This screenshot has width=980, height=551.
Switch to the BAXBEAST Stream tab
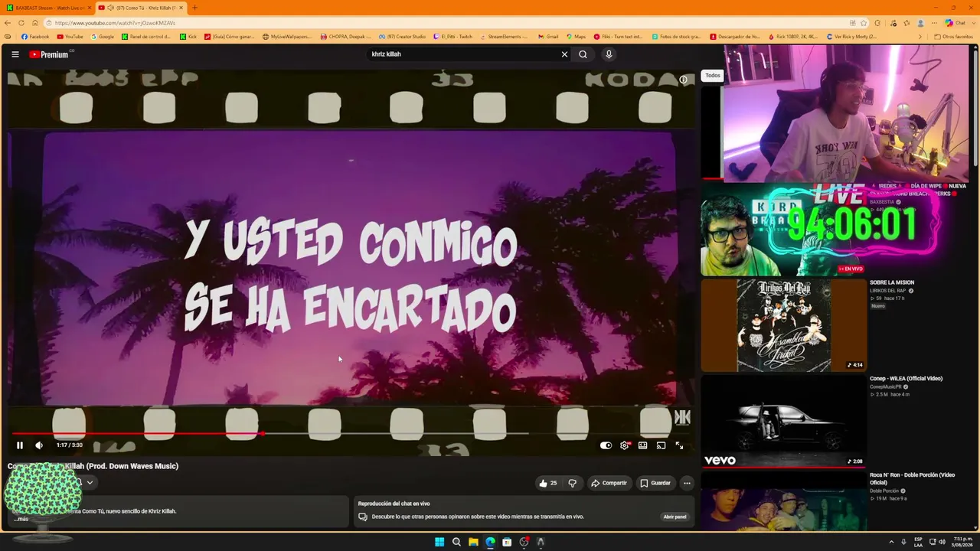(x=47, y=8)
